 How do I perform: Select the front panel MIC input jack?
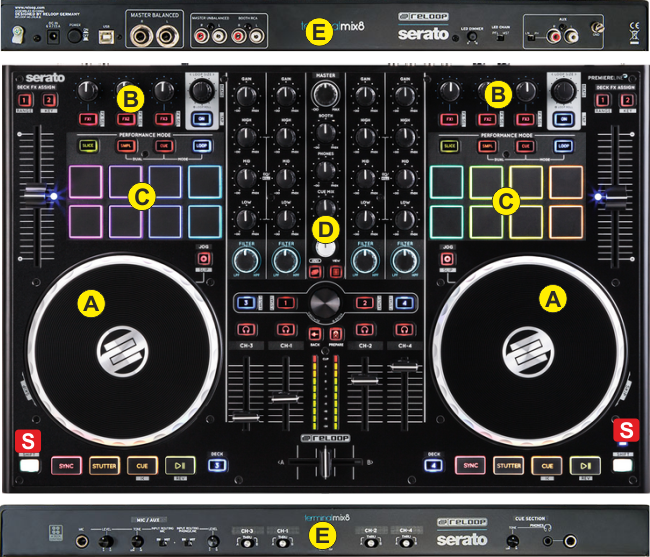(82, 541)
